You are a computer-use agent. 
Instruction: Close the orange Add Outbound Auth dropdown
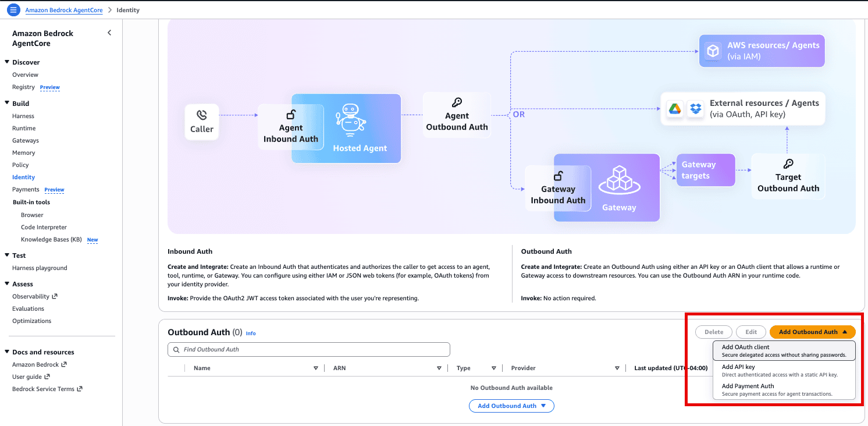point(813,332)
